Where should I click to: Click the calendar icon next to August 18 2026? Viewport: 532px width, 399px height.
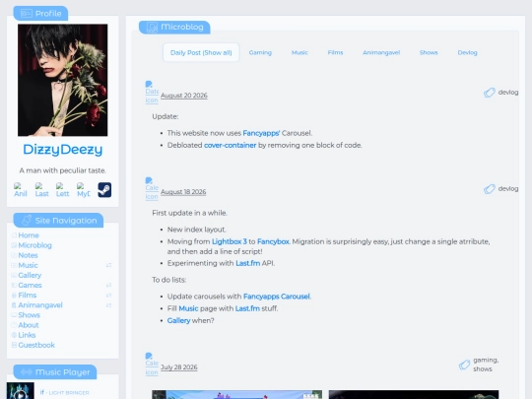click(x=152, y=188)
